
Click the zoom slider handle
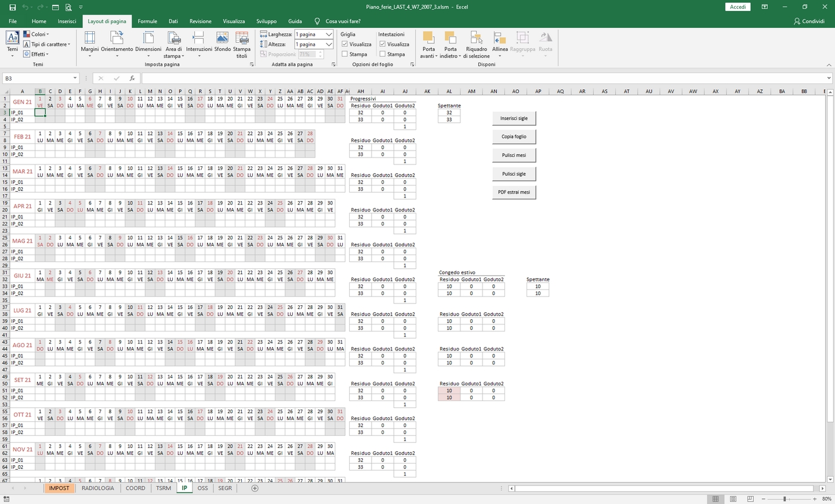point(785,499)
